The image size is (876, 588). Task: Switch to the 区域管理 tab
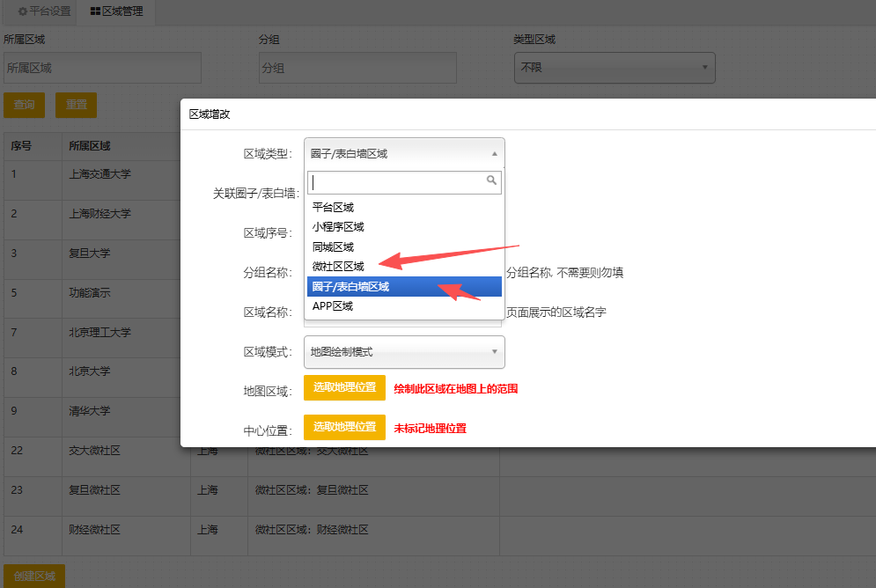coord(116,11)
